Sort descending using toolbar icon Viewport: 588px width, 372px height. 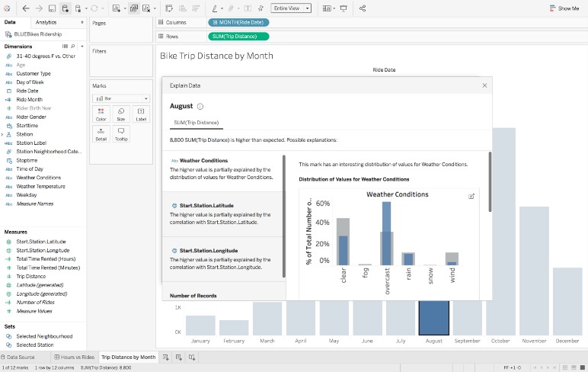point(196,8)
